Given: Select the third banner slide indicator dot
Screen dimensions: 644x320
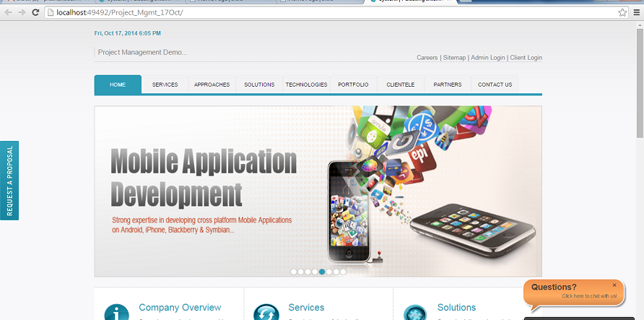Looking at the screenshot, I should click(x=308, y=272).
